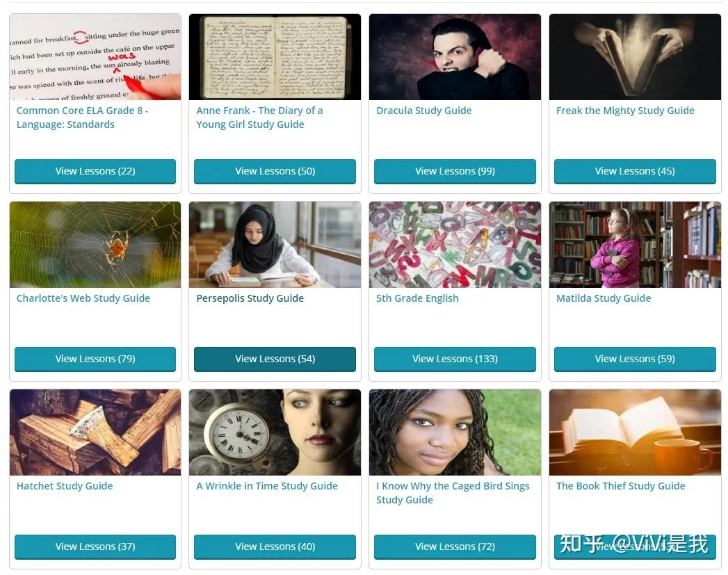Select the Anne Frank diary notebook image
The width and height of the screenshot is (728, 575).
pos(275,56)
